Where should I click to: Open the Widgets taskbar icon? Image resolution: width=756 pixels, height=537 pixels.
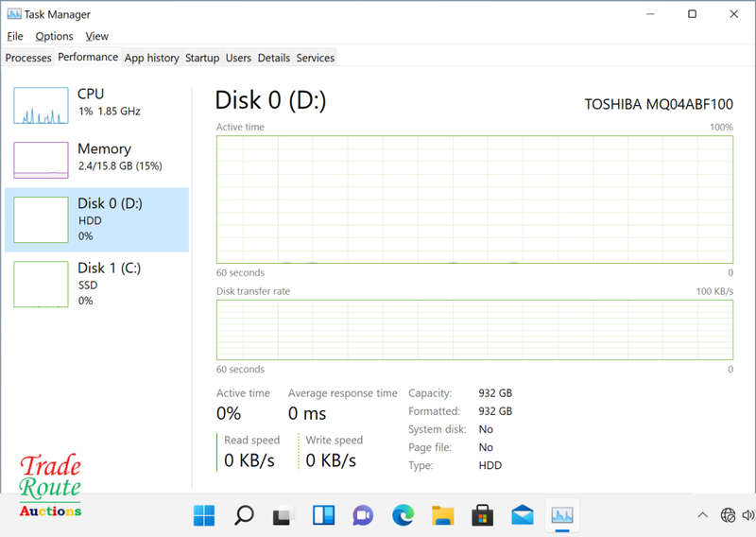point(323,515)
